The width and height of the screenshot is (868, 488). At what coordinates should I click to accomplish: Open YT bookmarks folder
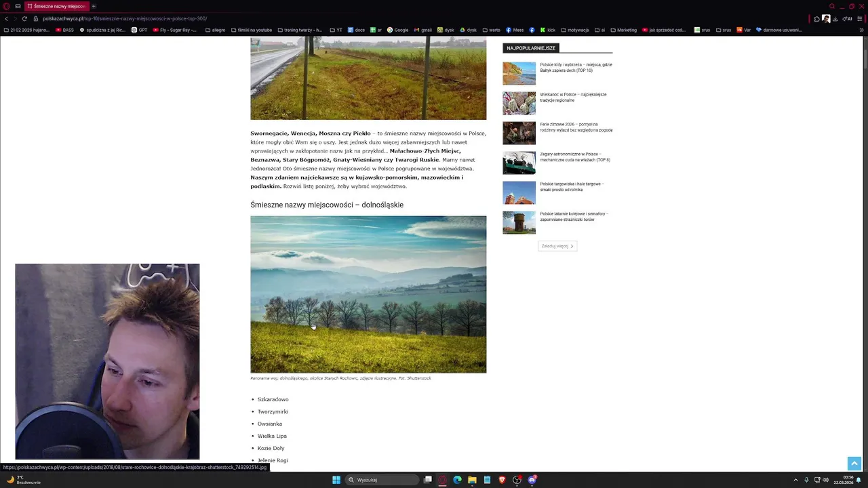pyautogui.click(x=336, y=30)
